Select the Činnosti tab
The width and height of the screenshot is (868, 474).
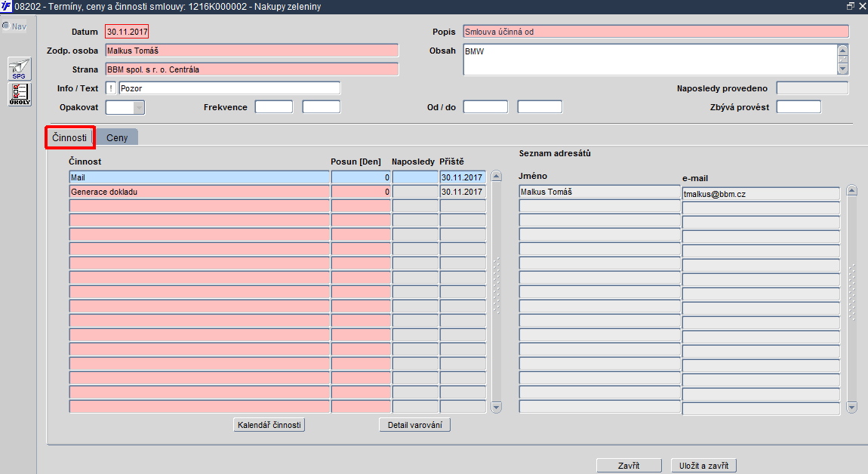(x=69, y=137)
